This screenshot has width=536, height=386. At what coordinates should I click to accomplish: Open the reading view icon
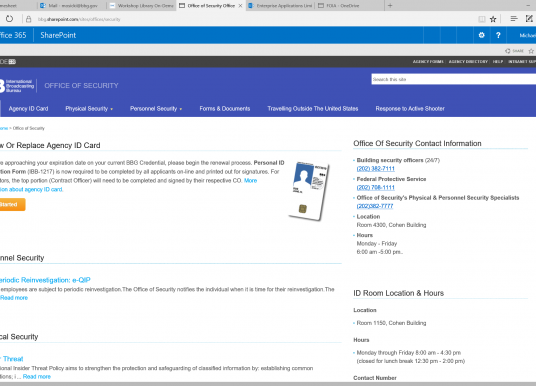[x=482, y=19]
